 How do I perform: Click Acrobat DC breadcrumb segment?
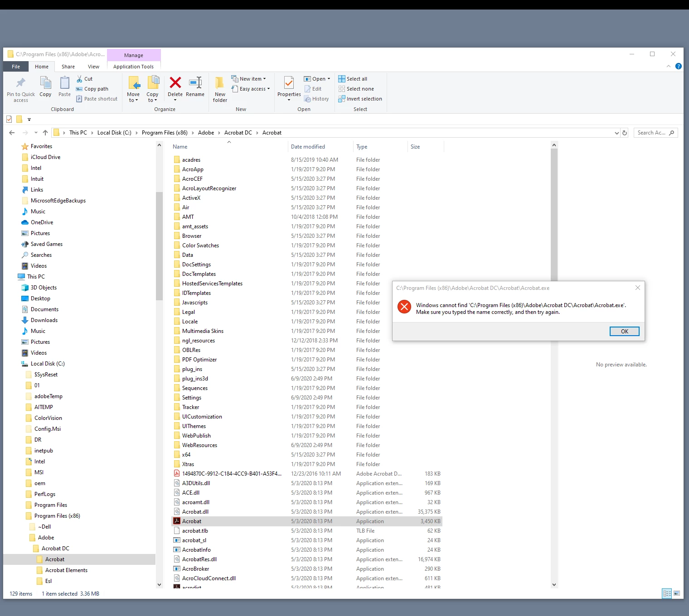(x=238, y=133)
